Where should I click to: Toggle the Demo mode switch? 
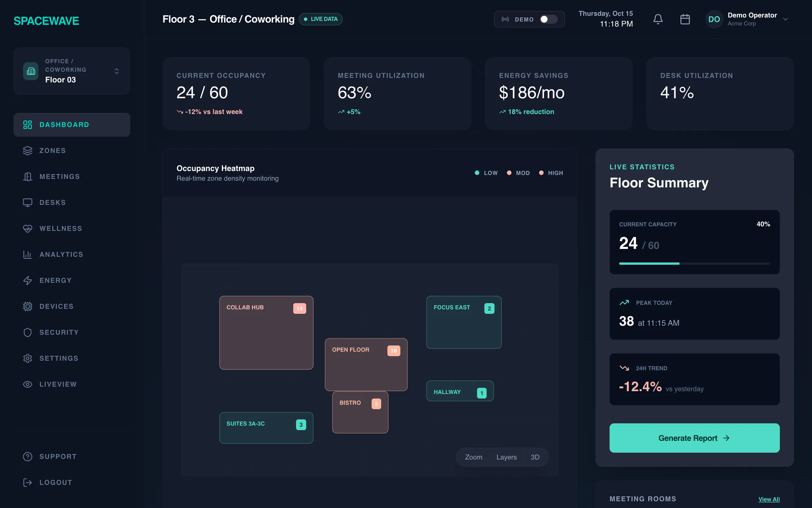548,19
